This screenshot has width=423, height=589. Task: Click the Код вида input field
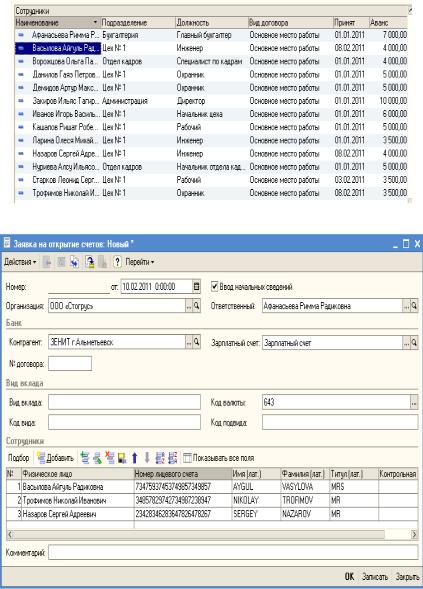click(x=124, y=422)
